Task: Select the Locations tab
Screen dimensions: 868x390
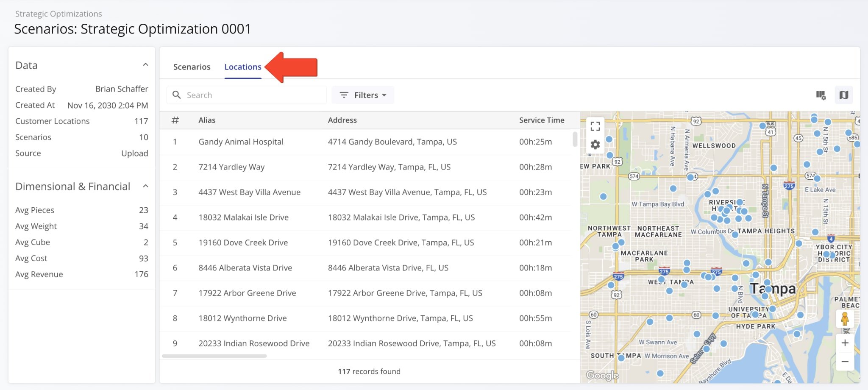Action: (242, 67)
